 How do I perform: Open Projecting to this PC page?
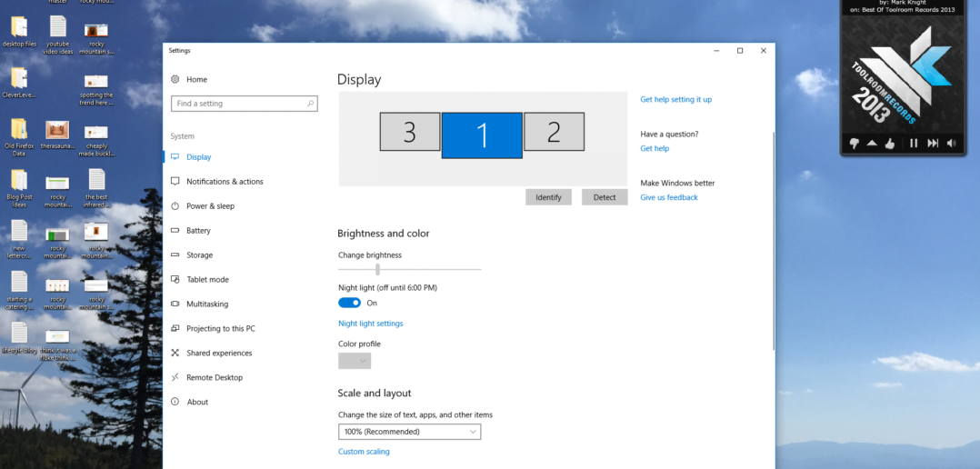pos(221,328)
